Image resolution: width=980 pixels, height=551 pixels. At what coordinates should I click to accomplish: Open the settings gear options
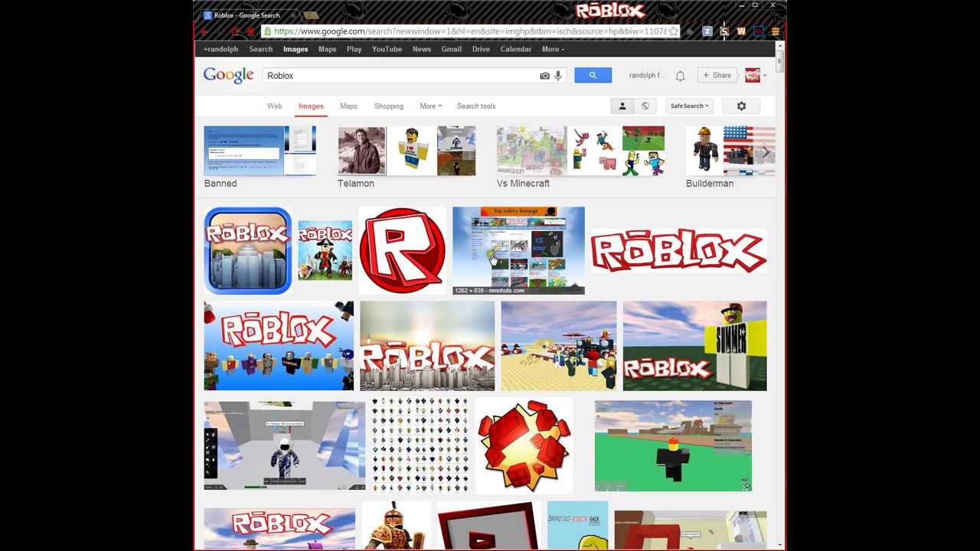[741, 106]
